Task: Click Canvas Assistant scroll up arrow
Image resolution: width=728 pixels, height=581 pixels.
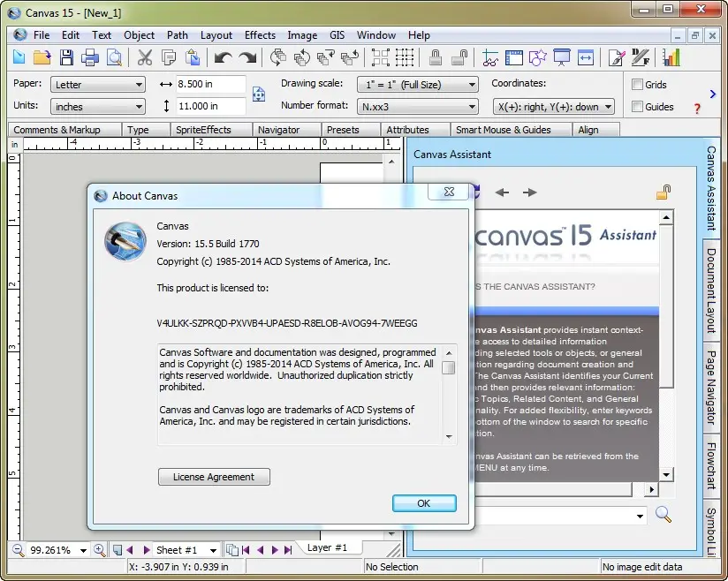Action: coord(666,217)
